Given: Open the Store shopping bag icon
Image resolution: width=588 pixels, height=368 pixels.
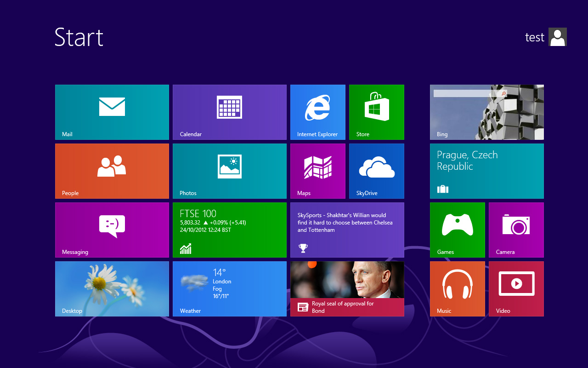Looking at the screenshot, I should tap(377, 106).
